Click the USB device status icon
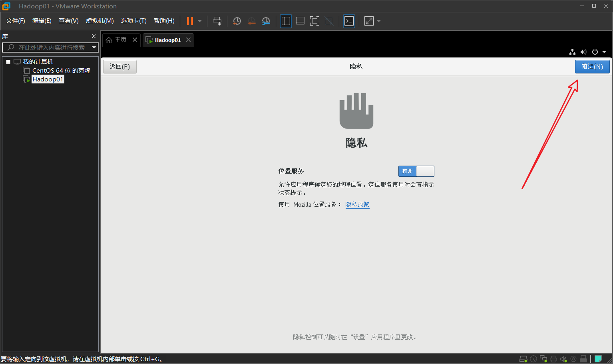The image size is (613, 364). tap(583, 359)
